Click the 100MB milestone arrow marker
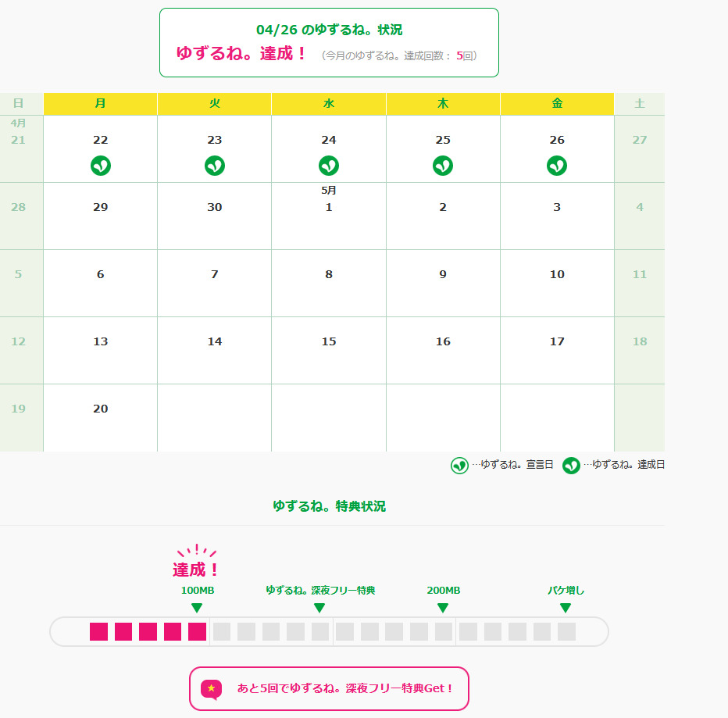The width and height of the screenshot is (728, 718). coord(197,608)
